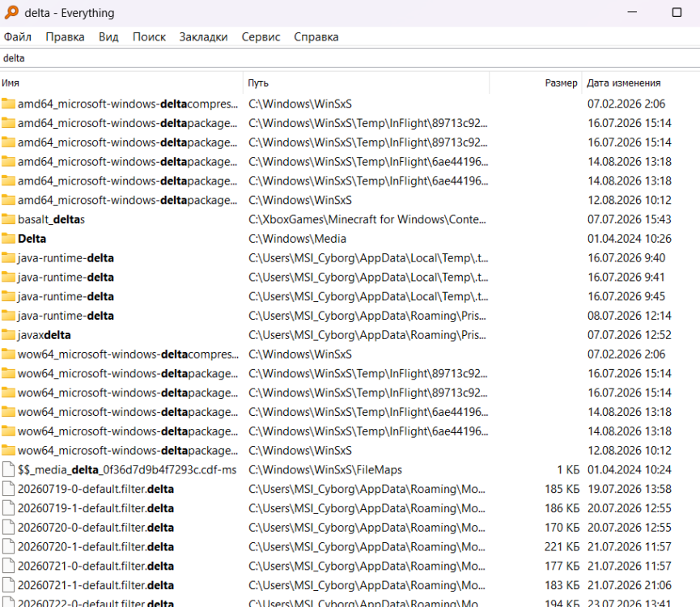Viewport: 700px width, 607px height.
Task: Click the date 07.07.2026 12:52
Action: click(629, 335)
